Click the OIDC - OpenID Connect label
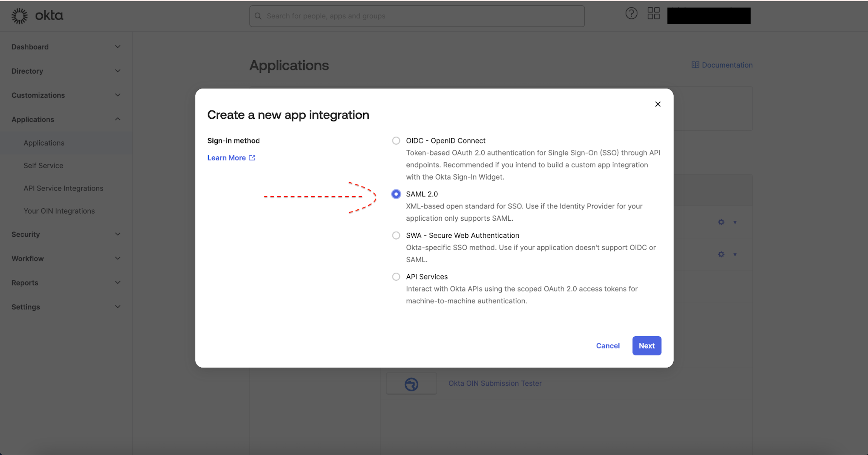 (446, 141)
